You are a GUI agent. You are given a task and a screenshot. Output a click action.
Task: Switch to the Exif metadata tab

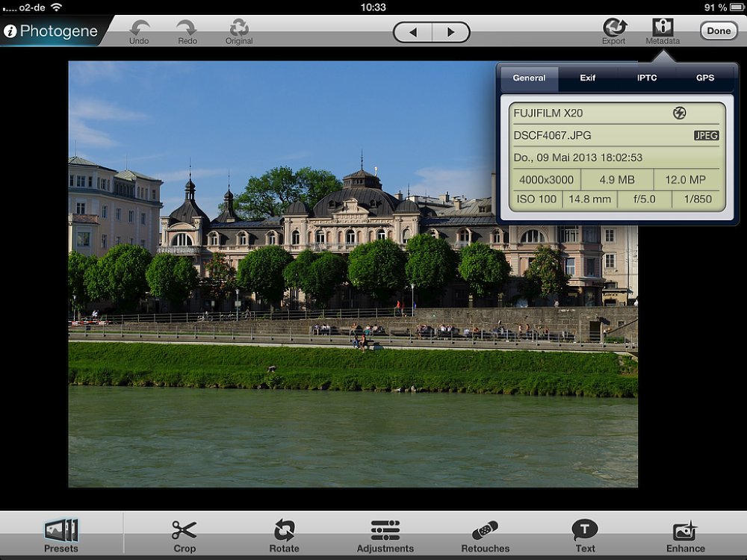[588, 78]
